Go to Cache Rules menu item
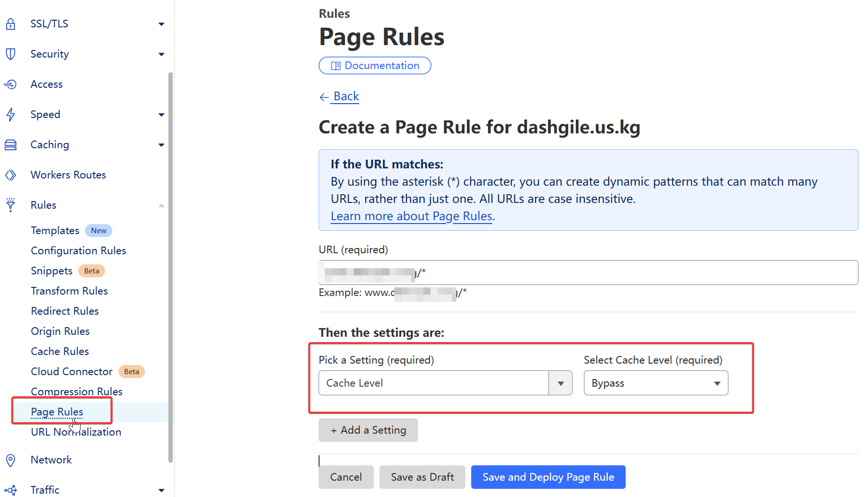Screen dimensions: 868x497 [x=60, y=352]
